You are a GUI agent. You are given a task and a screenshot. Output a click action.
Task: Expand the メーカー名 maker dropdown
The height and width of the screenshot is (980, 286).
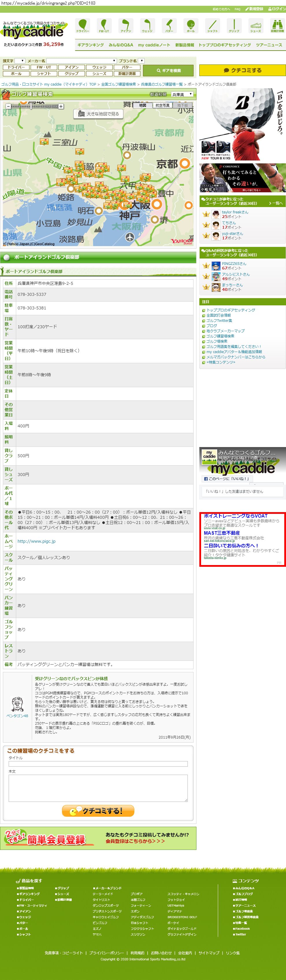pyautogui.click(x=81, y=61)
